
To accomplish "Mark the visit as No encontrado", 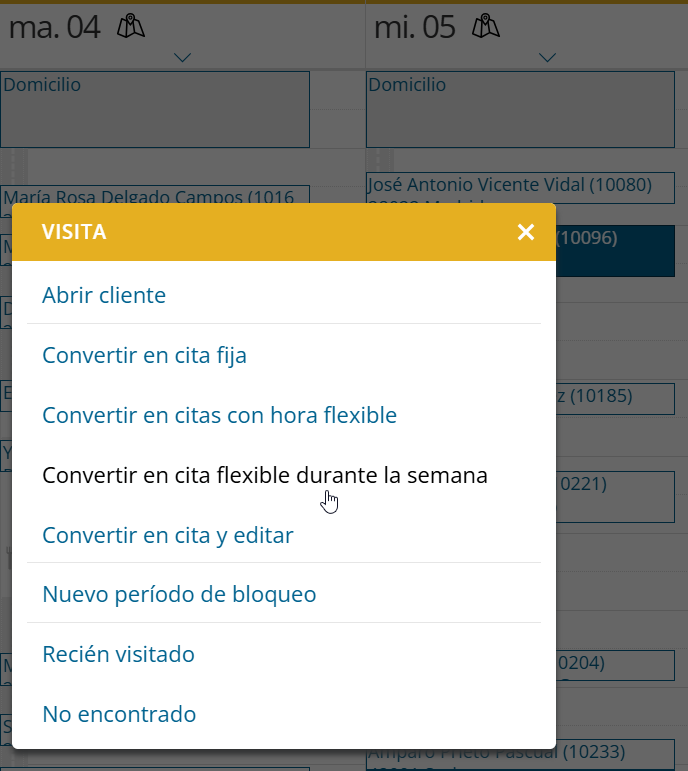I will coord(119,715).
